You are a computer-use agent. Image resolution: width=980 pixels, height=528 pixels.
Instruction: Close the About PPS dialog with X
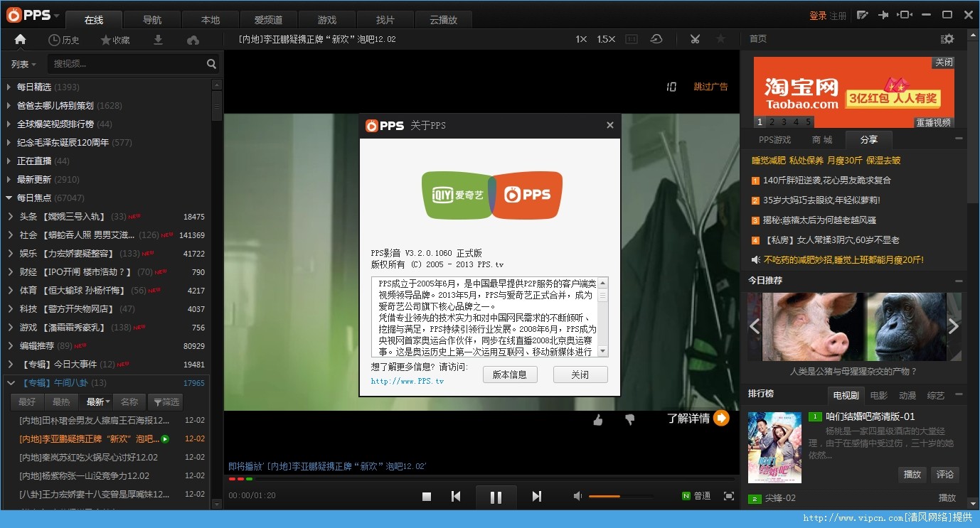(609, 125)
